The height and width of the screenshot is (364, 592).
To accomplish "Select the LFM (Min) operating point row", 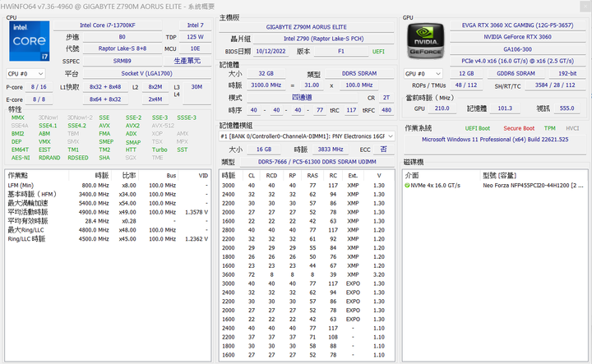I will pyautogui.click(x=108, y=186).
